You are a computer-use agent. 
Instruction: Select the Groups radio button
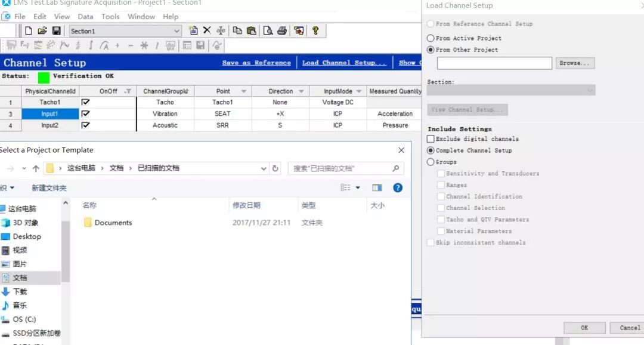pos(431,162)
